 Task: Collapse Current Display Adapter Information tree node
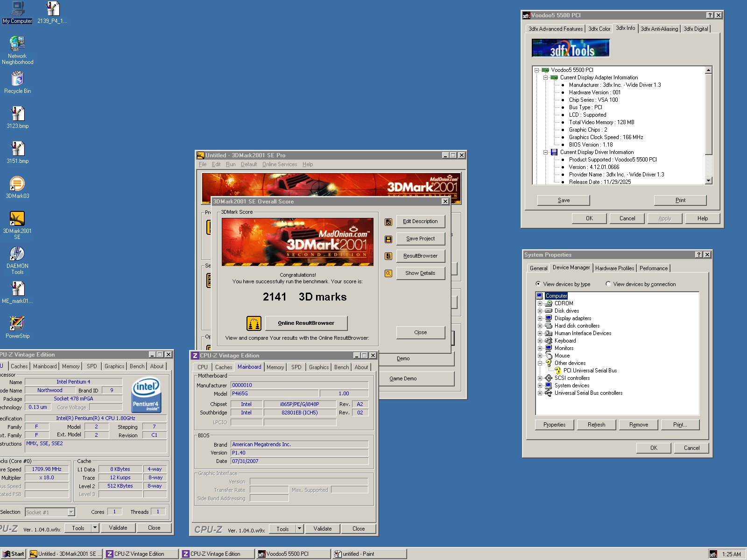tap(545, 77)
